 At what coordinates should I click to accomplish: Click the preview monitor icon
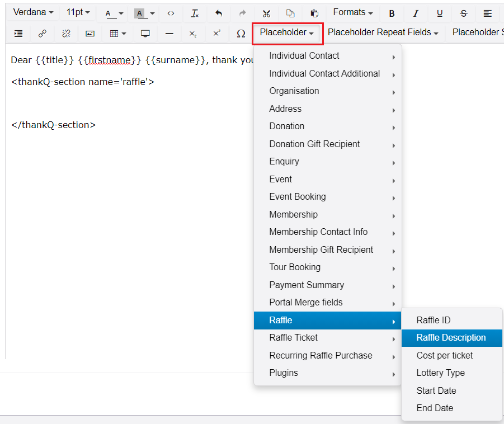[145, 34]
